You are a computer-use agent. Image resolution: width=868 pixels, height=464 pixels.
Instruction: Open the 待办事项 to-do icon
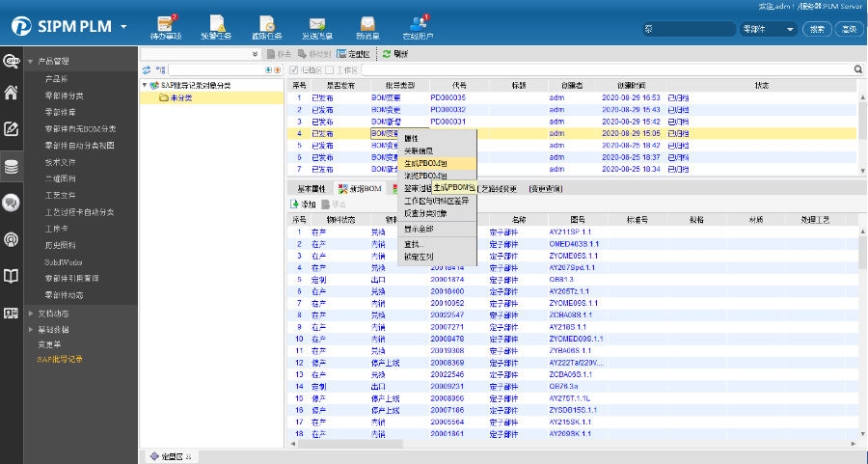(168, 23)
